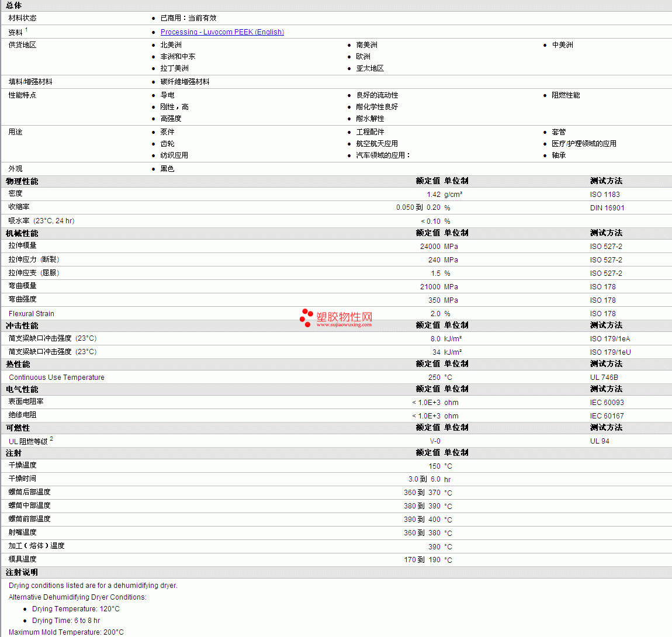
Task: Click the Drying Temperature: 120°C note
Action: (76, 609)
